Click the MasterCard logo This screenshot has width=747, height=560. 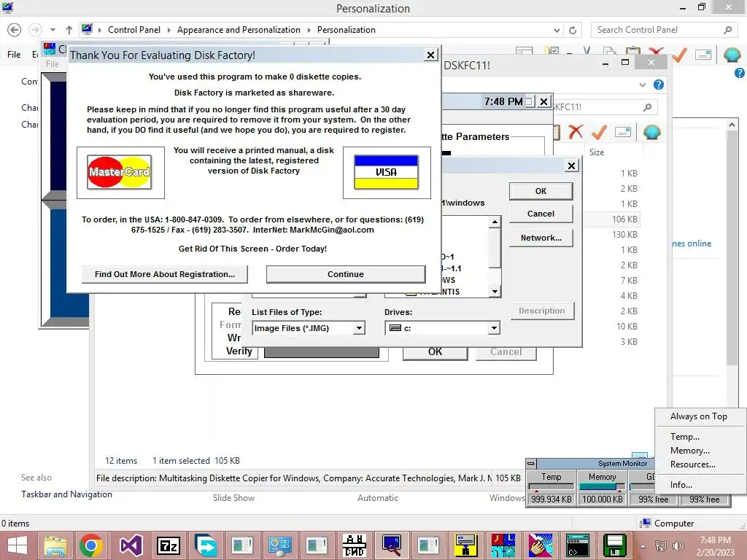(120, 172)
